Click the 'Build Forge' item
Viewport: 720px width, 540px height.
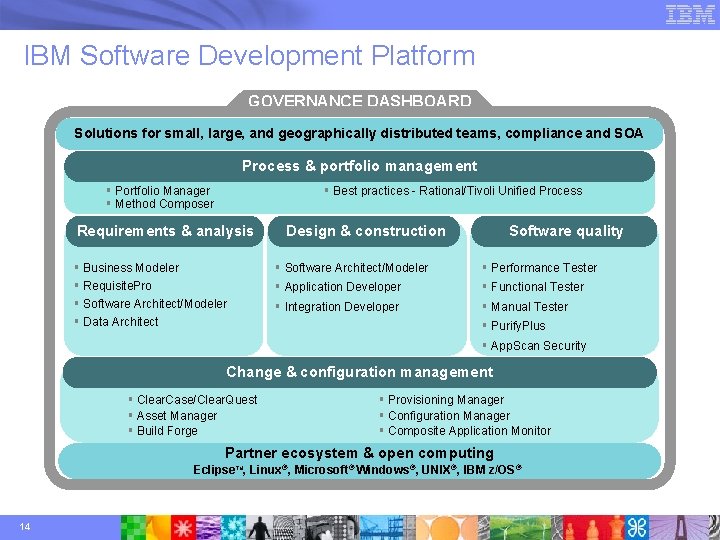click(167, 431)
